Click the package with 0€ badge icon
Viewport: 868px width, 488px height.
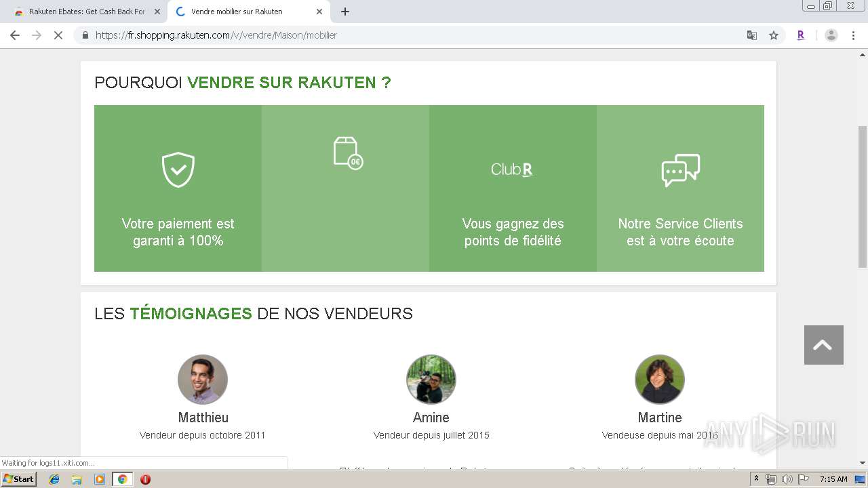coord(348,153)
